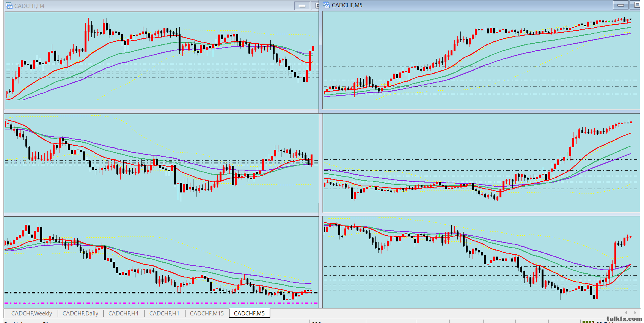Screen dimensions: 644x323
Task: Focus the middle-right chart pane
Action: pos(481,164)
